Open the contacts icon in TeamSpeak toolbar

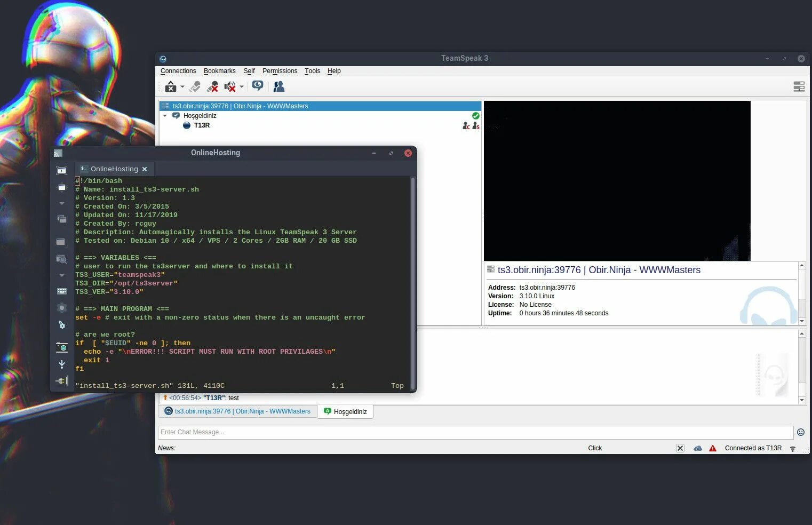278,86
